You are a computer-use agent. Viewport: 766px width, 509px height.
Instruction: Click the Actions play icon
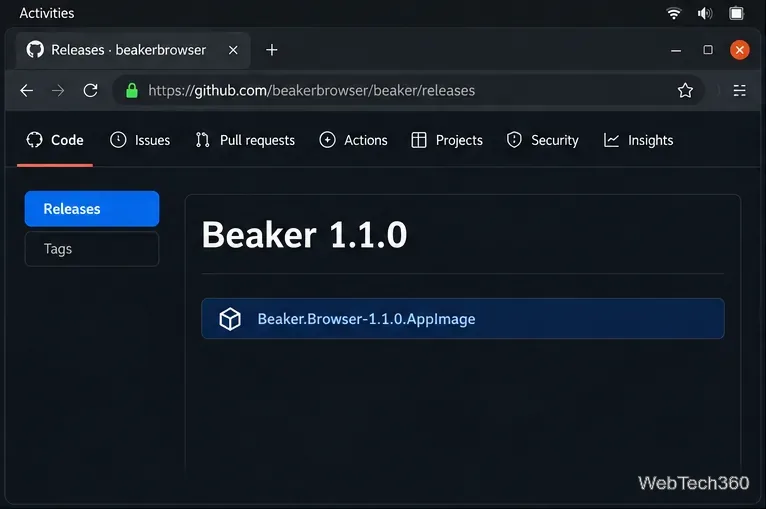(x=327, y=140)
